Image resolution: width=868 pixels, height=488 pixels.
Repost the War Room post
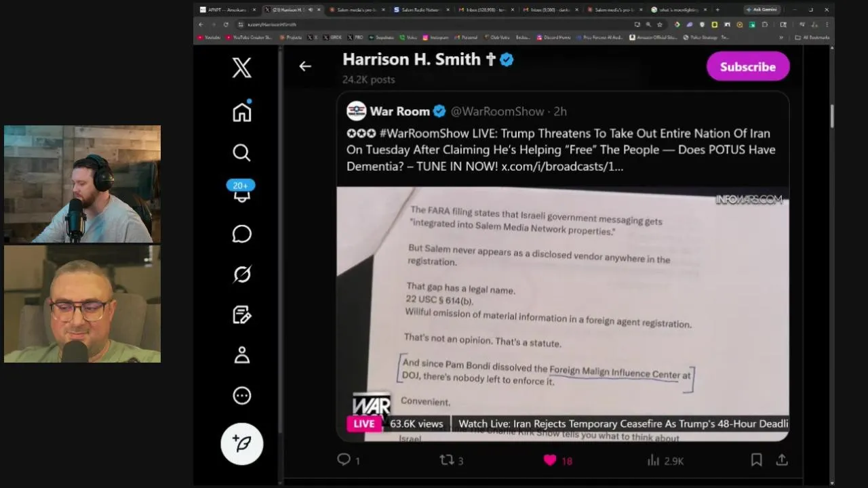[x=451, y=460]
